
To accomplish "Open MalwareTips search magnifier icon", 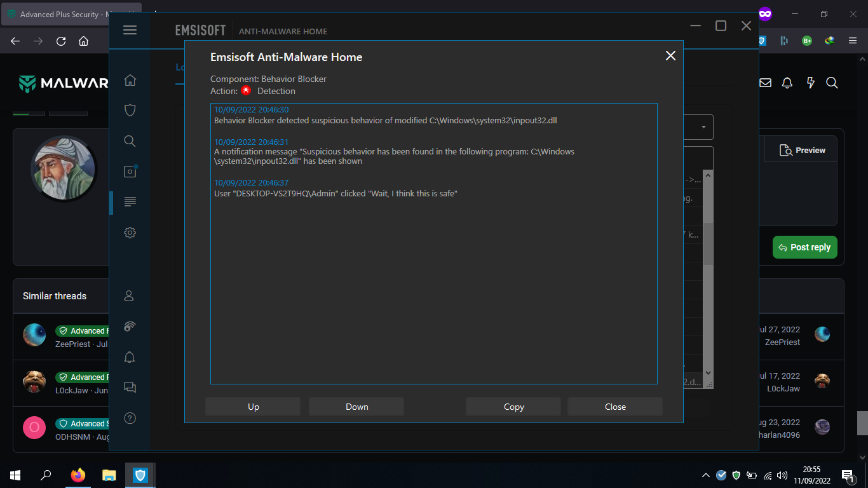I will click(832, 83).
